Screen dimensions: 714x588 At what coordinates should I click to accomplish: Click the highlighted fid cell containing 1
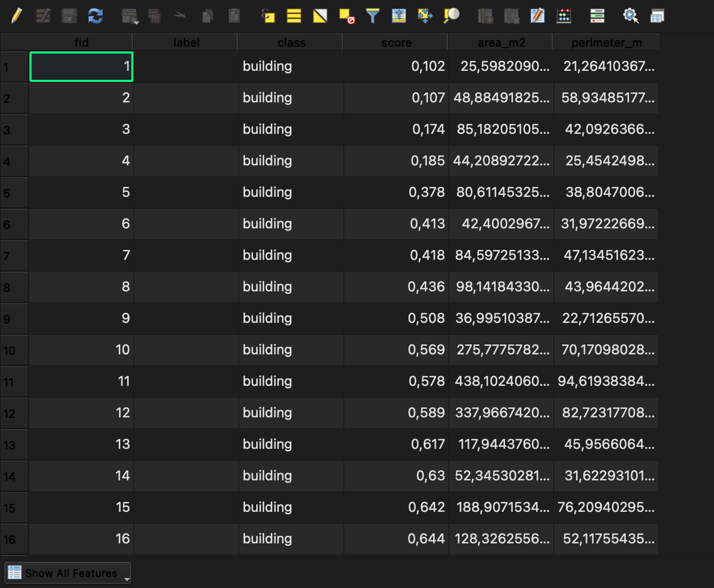pos(81,66)
